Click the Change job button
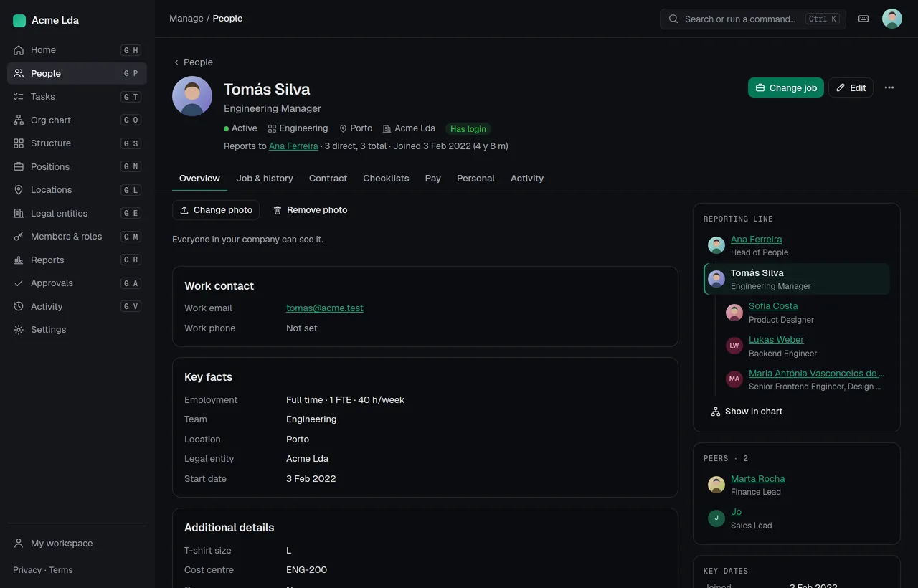 tap(785, 87)
